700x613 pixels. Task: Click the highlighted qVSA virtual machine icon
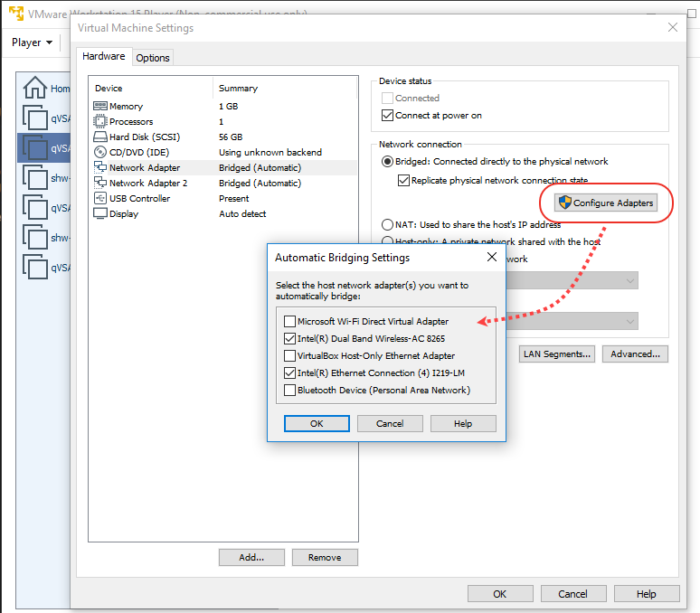[x=35, y=147]
